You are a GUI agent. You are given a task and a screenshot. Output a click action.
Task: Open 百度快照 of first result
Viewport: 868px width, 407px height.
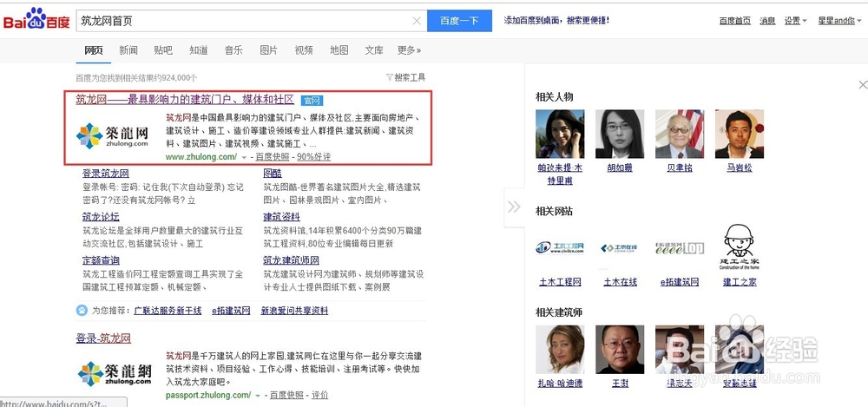[273, 157]
